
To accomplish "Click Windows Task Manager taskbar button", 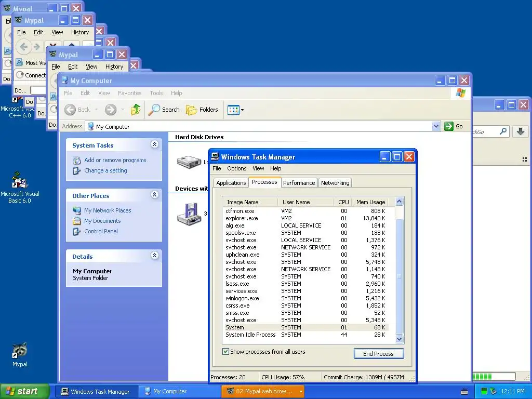I will 96,392.
